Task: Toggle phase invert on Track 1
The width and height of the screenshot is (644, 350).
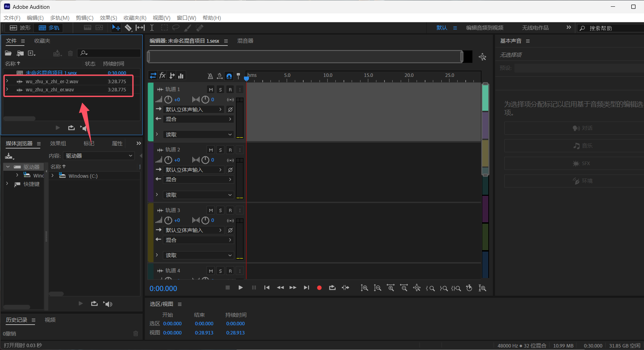Action: pyautogui.click(x=230, y=110)
